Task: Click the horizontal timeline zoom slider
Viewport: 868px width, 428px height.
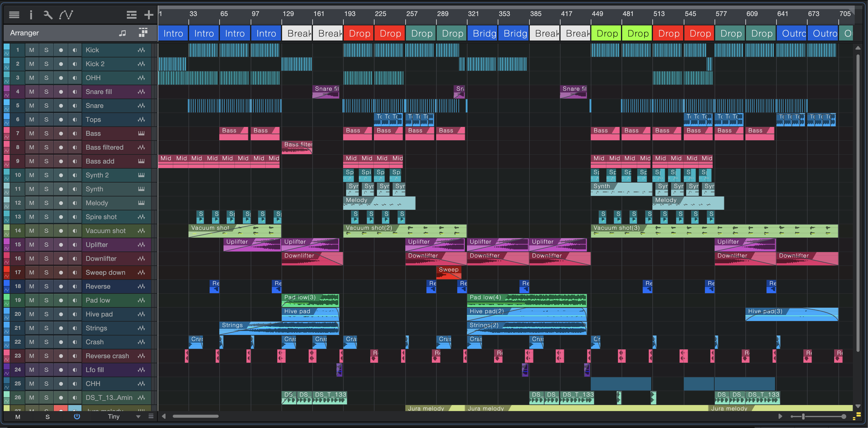Action: [x=803, y=417]
